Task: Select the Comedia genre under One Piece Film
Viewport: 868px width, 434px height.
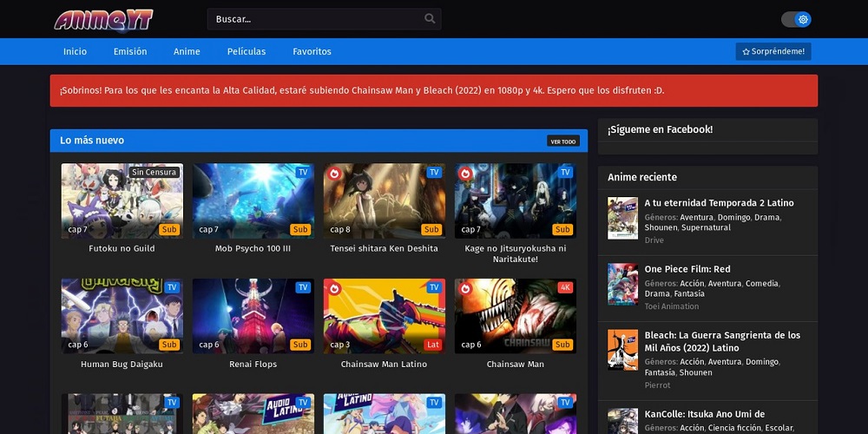Action: [762, 284]
